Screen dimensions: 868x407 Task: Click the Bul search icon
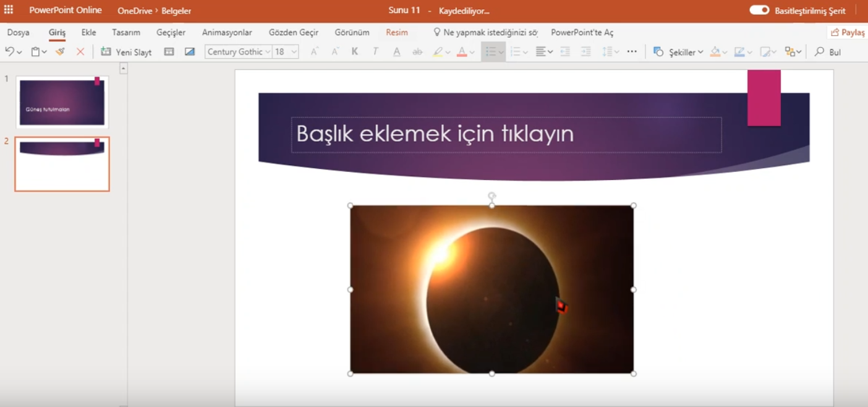pyautogui.click(x=820, y=52)
